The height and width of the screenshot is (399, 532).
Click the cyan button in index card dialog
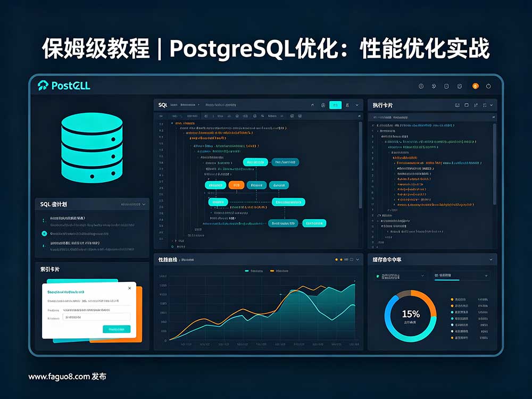tap(117, 329)
